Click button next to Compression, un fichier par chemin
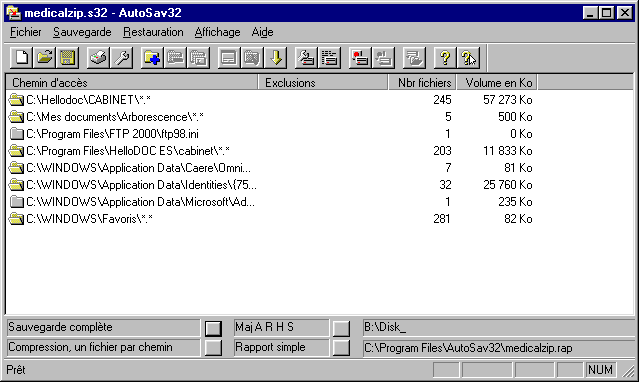This screenshot has height=382, width=639. point(213,348)
